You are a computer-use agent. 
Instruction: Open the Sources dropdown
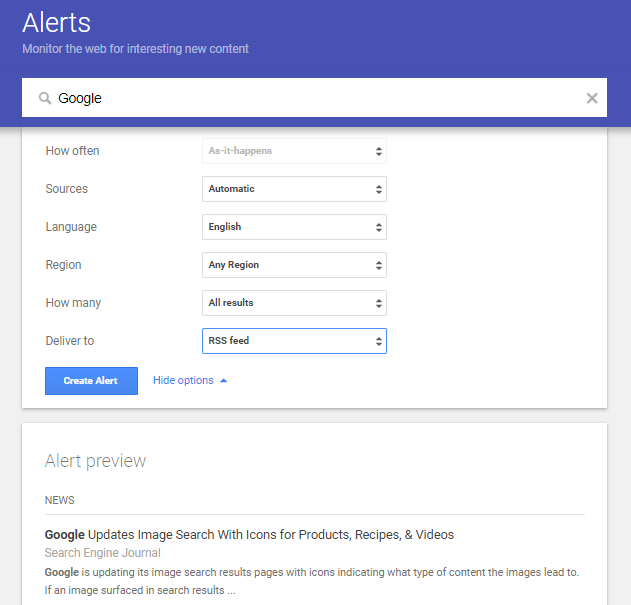(294, 189)
